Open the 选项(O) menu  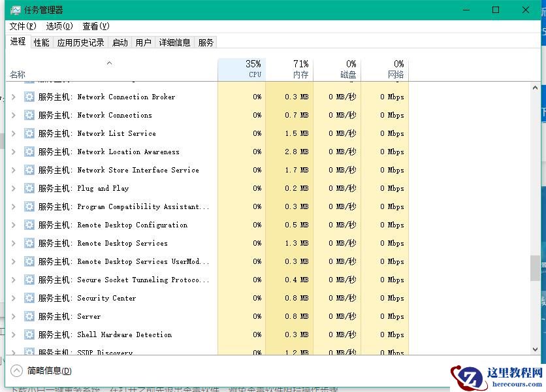[x=59, y=26]
